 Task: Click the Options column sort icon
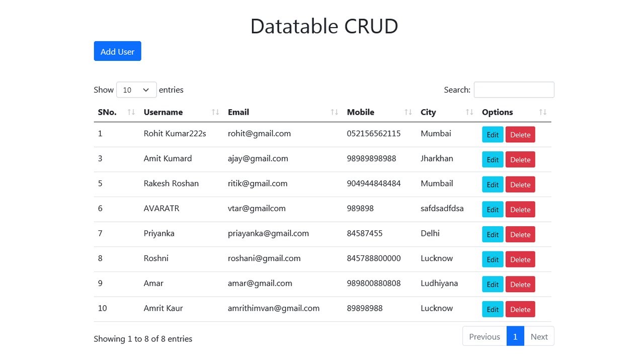(542, 112)
